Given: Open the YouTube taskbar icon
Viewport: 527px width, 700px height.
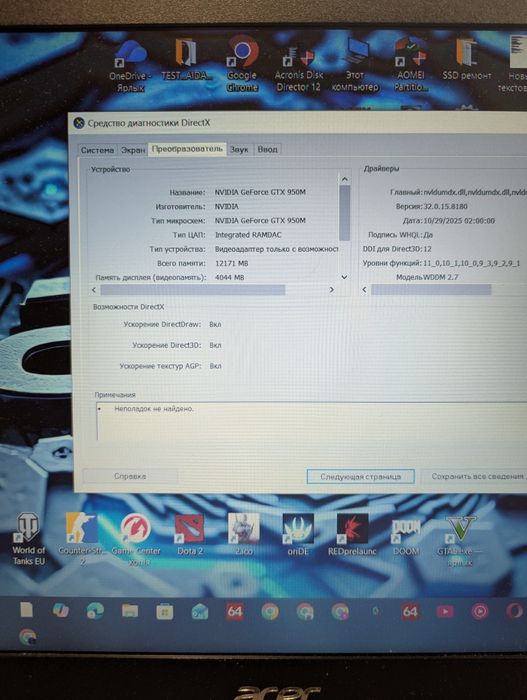Looking at the screenshot, I should pyautogui.click(x=445, y=611).
